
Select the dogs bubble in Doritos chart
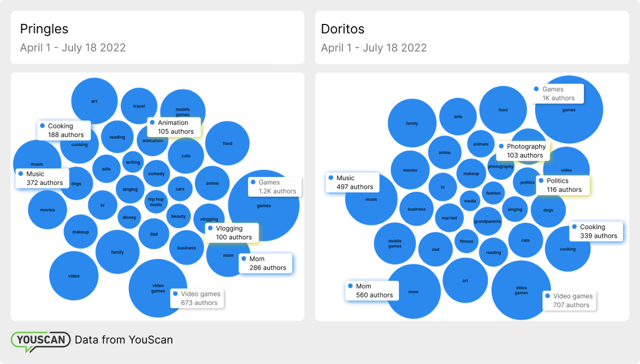[548, 210]
